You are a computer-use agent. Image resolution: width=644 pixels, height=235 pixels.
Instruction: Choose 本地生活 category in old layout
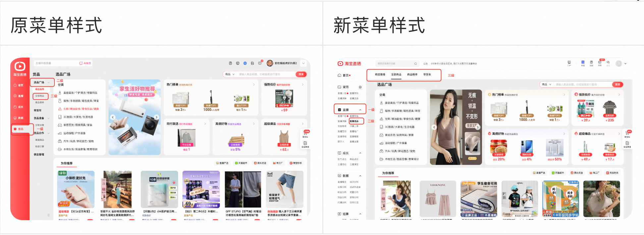(x=78, y=149)
